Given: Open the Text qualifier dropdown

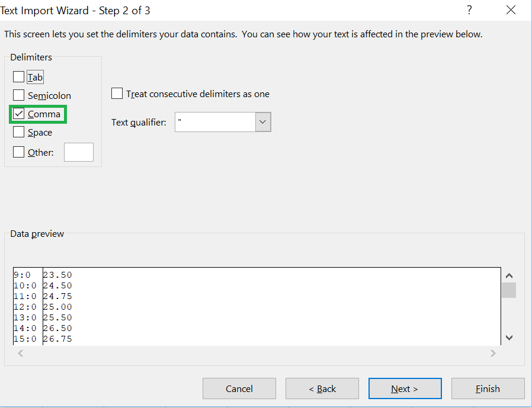Looking at the screenshot, I should click(262, 121).
